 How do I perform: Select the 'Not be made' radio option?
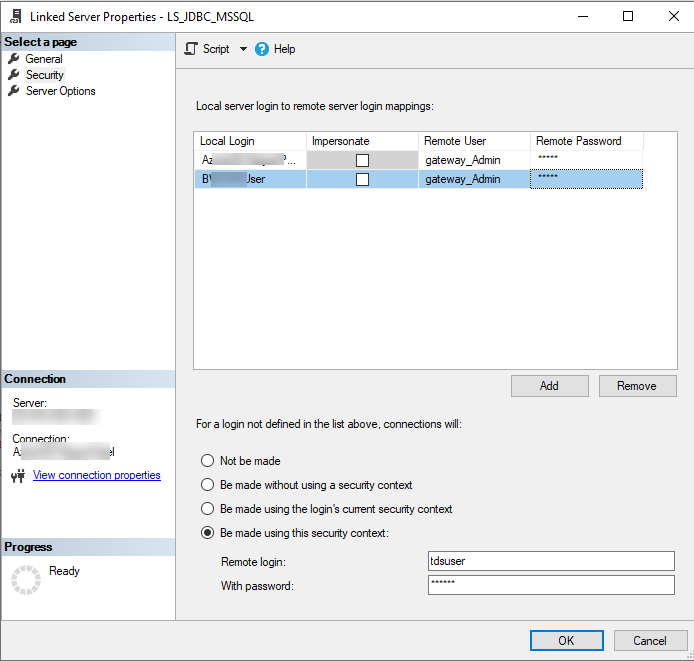[x=208, y=461]
